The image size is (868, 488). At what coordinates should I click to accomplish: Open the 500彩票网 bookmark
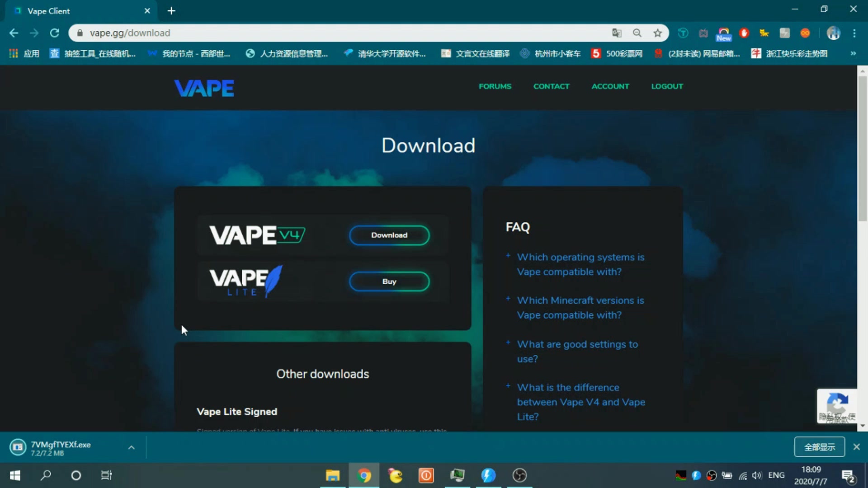coord(617,54)
